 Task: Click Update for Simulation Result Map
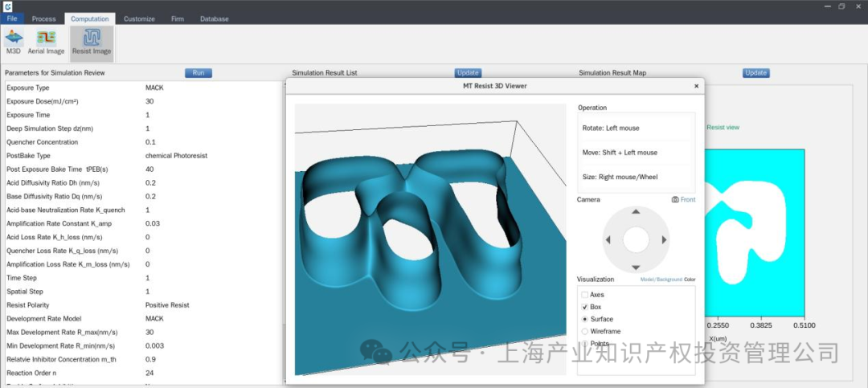click(755, 72)
